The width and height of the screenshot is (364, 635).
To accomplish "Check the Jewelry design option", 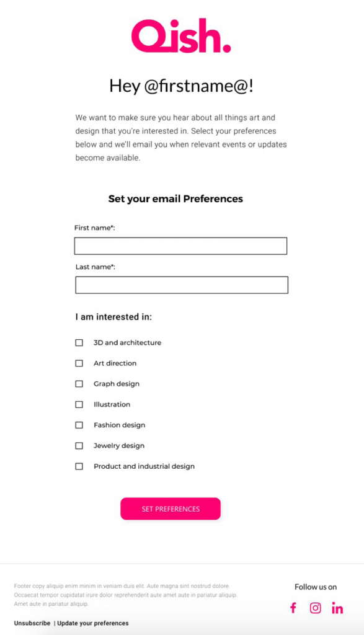I will [79, 445].
